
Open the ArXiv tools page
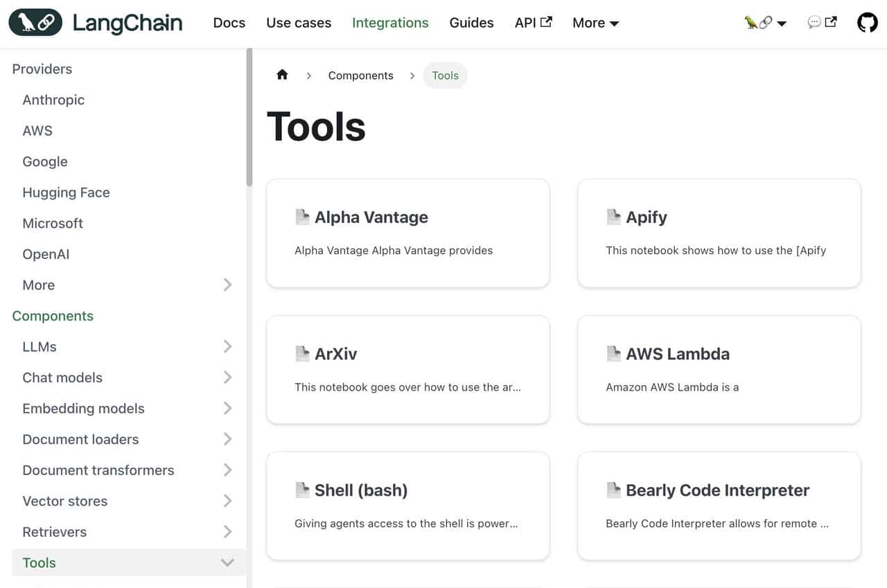click(407, 369)
